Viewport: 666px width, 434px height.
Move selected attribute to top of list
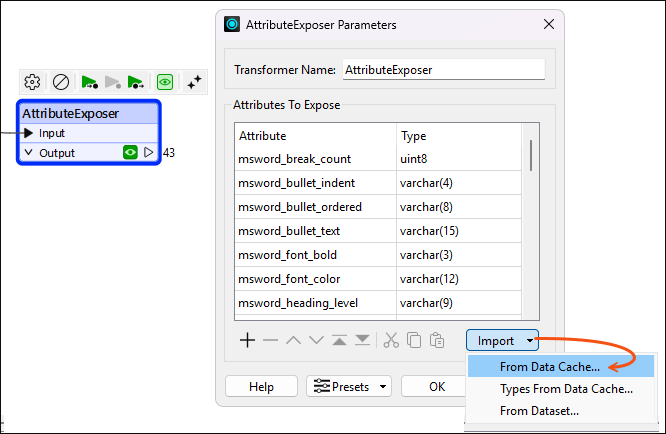pyautogui.click(x=339, y=340)
